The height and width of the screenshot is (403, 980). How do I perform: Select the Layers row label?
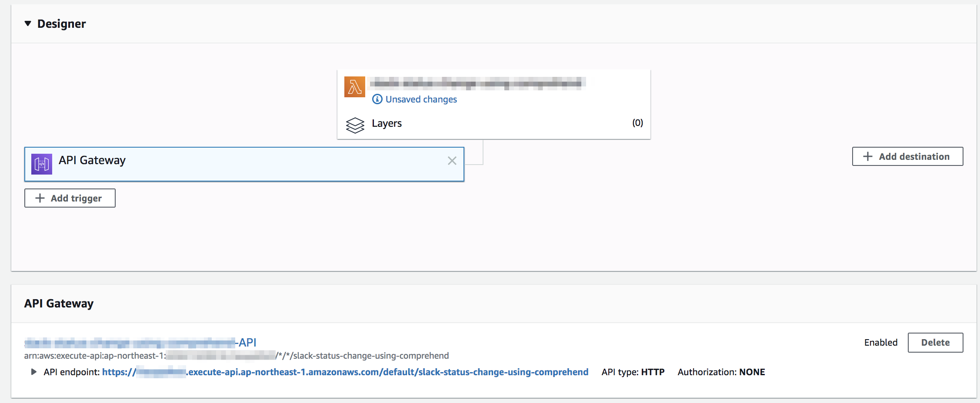(x=387, y=123)
